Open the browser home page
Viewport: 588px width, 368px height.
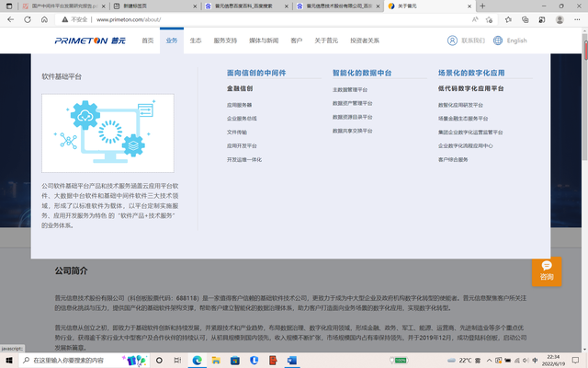44,19
